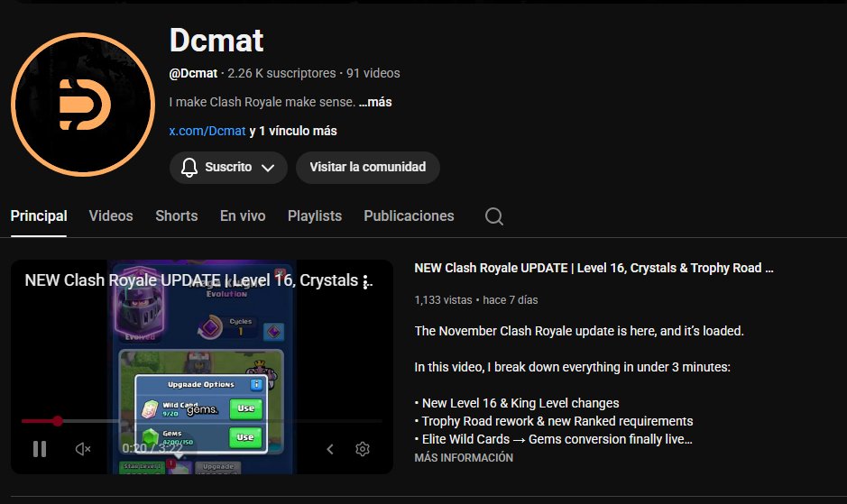Screen dimensions: 847x504
Task: Open the x.com/Dcmat link
Action: pyautogui.click(x=207, y=131)
